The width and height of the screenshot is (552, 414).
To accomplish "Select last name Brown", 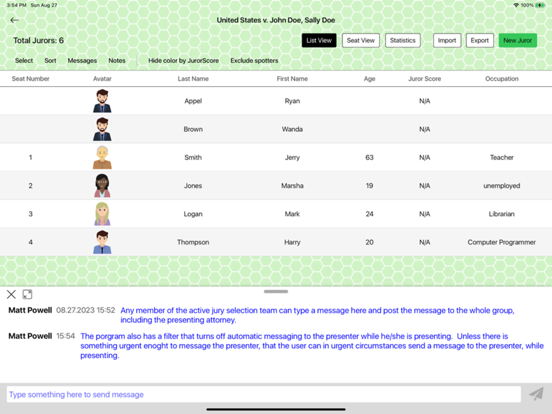I will coord(193,129).
